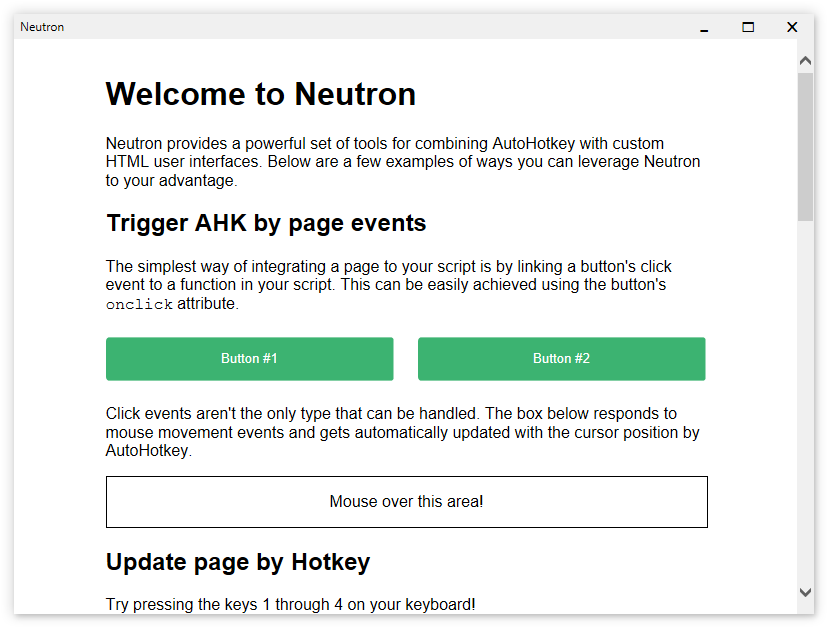The height and width of the screenshot is (629, 831).
Task: Maximize the Neutron window
Action: point(748,27)
